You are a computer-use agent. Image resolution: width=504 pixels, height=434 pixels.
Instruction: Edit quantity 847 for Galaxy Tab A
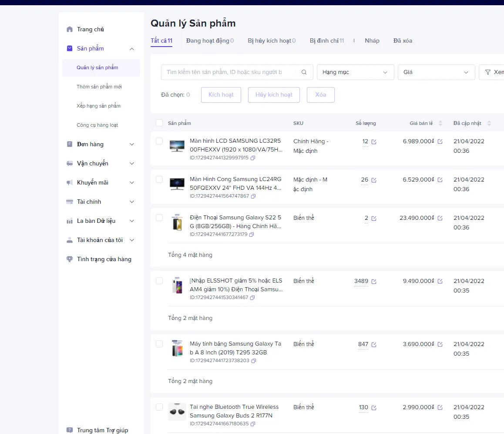(374, 344)
